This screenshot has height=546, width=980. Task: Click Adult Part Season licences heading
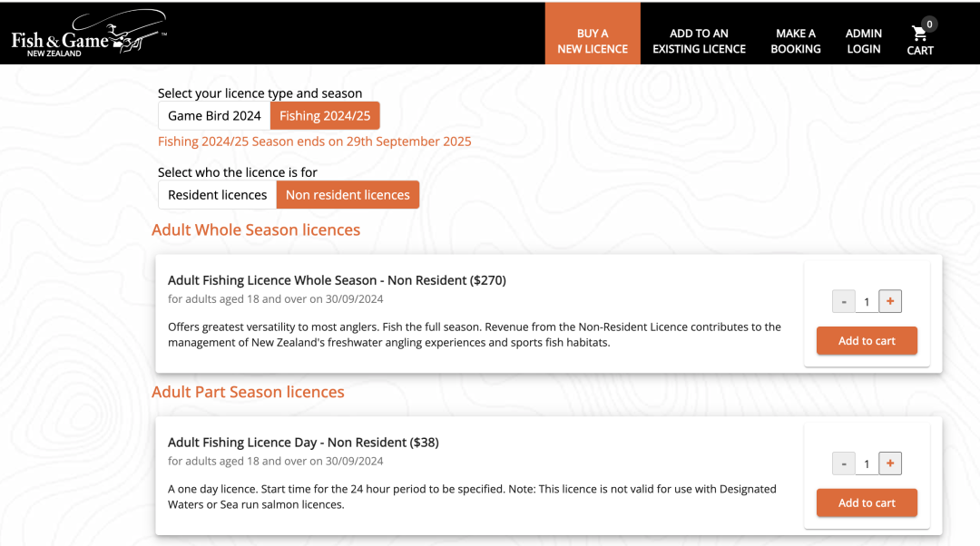tap(248, 392)
